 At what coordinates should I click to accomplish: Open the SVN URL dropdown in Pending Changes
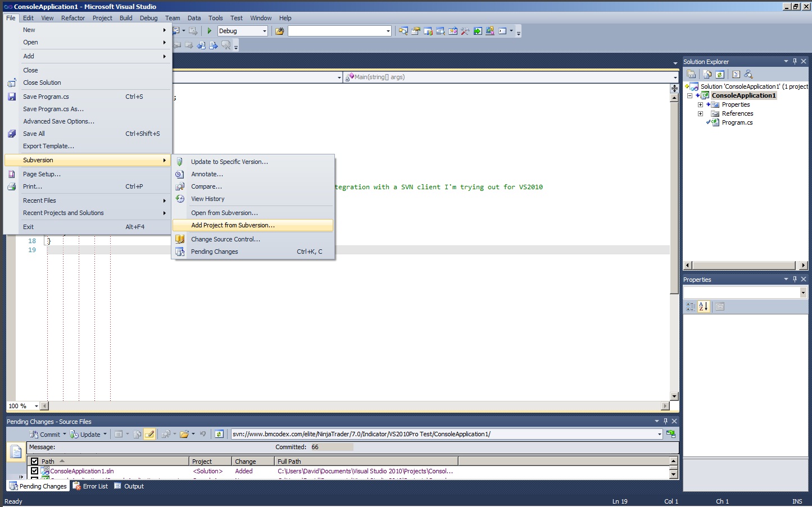(660, 434)
